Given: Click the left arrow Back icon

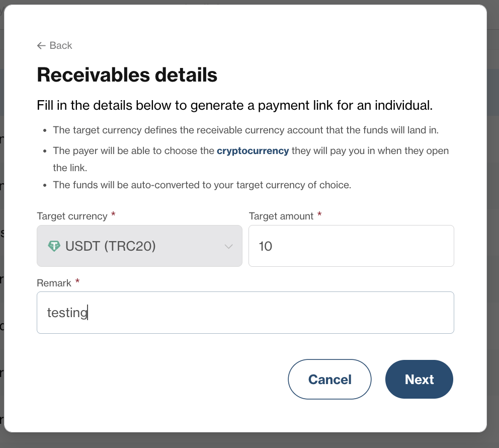Looking at the screenshot, I should (x=41, y=45).
